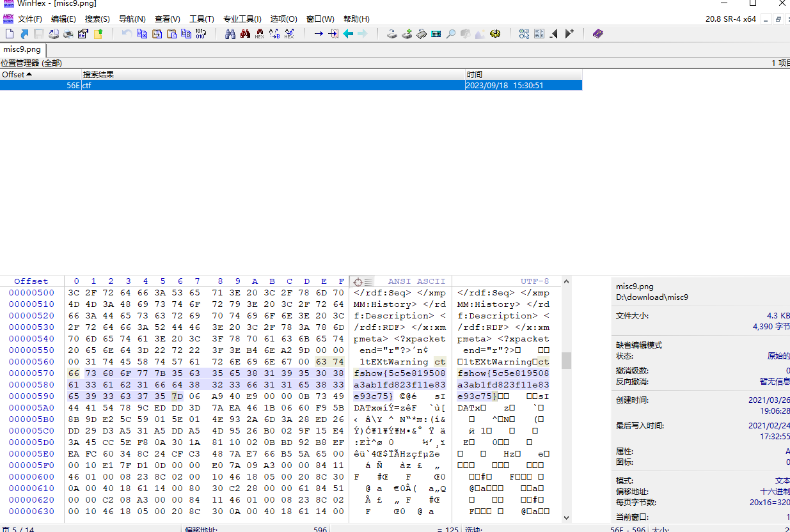The width and height of the screenshot is (790, 532).
Task: Click Modify Data 101/010 icon
Action: pyautogui.click(x=201, y=34)
